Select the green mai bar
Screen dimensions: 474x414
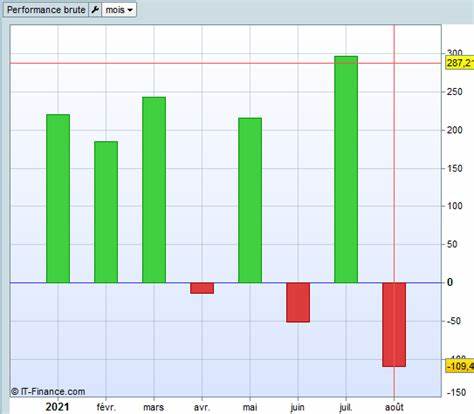click(x=250, y=200)
